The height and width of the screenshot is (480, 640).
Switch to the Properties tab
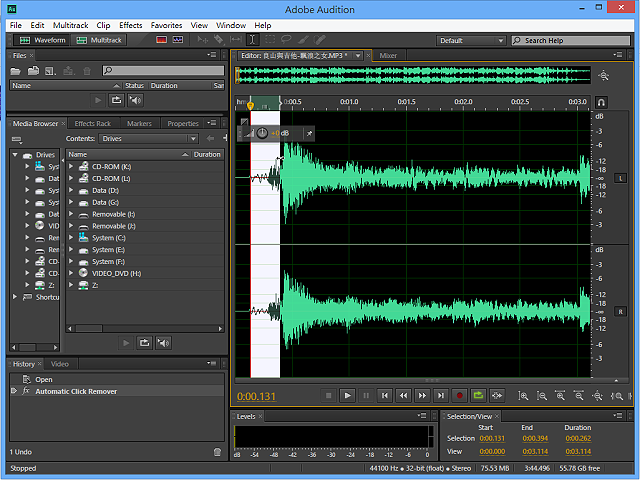183,123
